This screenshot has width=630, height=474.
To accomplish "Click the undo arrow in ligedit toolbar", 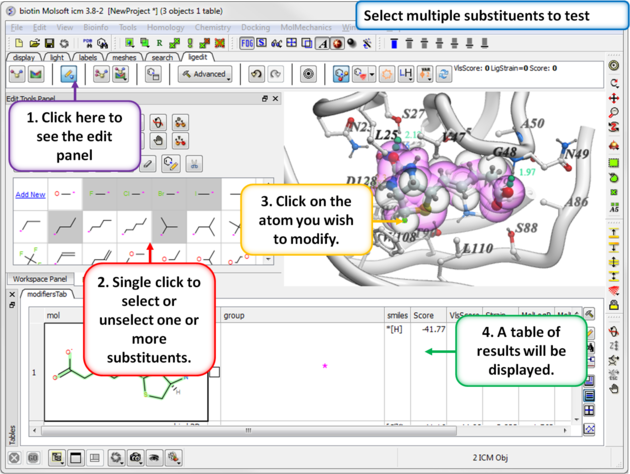I will tap(256, 75).
